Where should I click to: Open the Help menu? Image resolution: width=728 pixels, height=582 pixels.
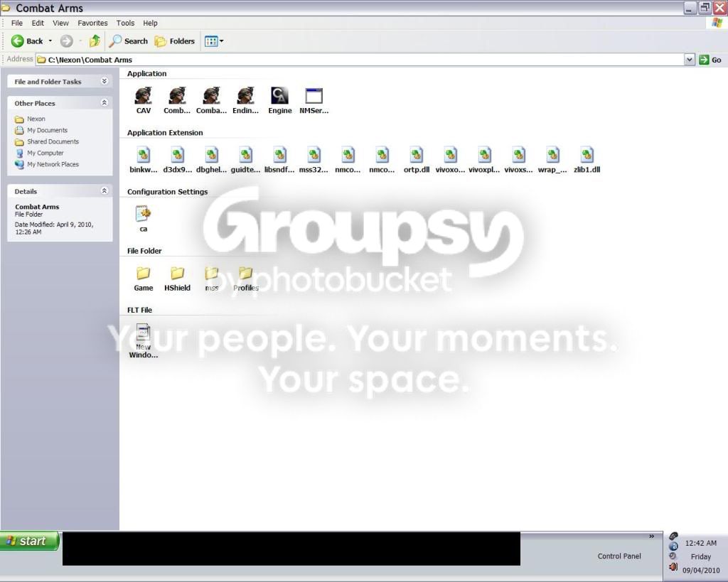150,23
